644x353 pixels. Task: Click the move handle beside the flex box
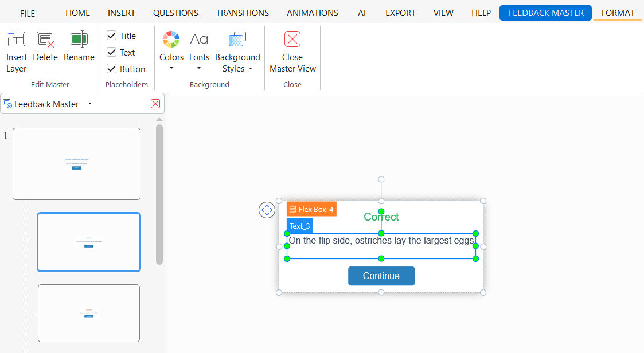(x=267, y=210)
